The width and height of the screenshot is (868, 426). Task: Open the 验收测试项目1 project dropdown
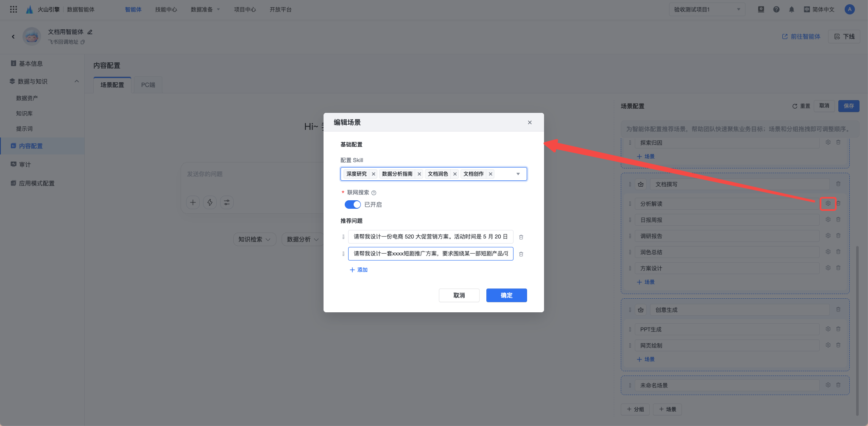(x=707, y=9)
